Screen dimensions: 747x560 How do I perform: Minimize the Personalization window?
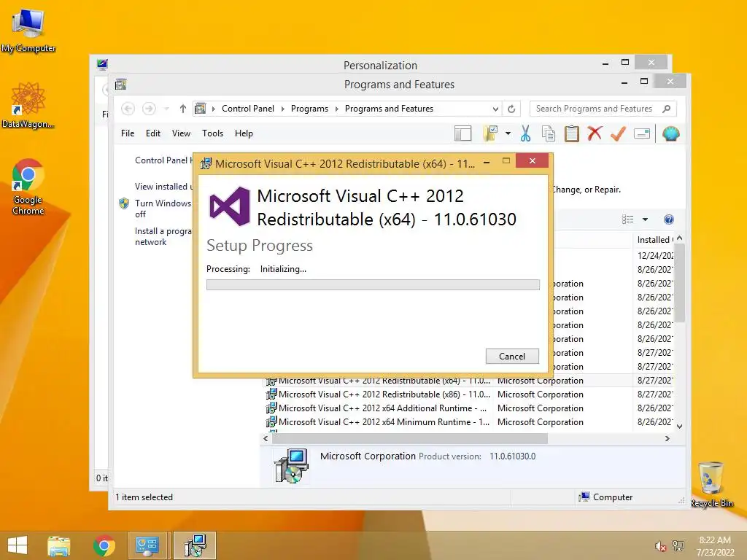coord(605,63)
